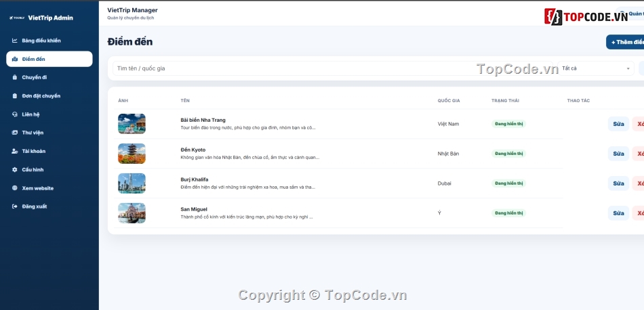This screenshot has width=644, height=310.
Task: Select the Điểm đến menu item
Action: pyautogui.click(x=49, y=59)
